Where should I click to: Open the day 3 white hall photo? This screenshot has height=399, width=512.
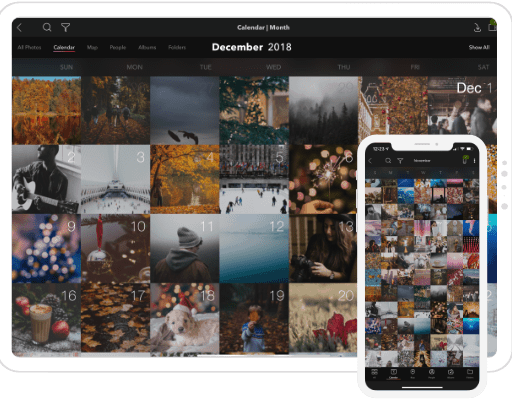point(115,179)
